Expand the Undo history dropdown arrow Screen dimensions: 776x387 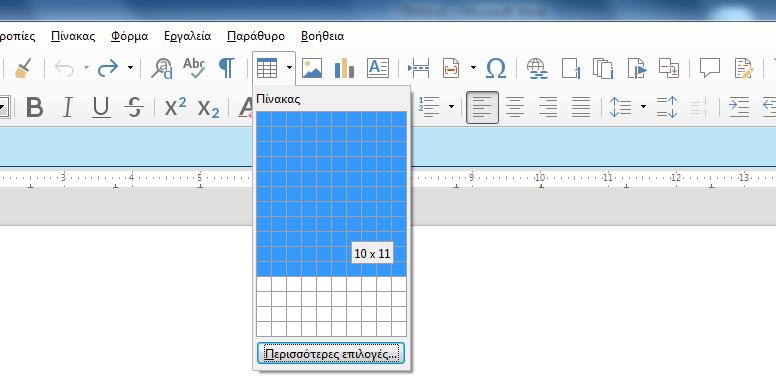86,67
